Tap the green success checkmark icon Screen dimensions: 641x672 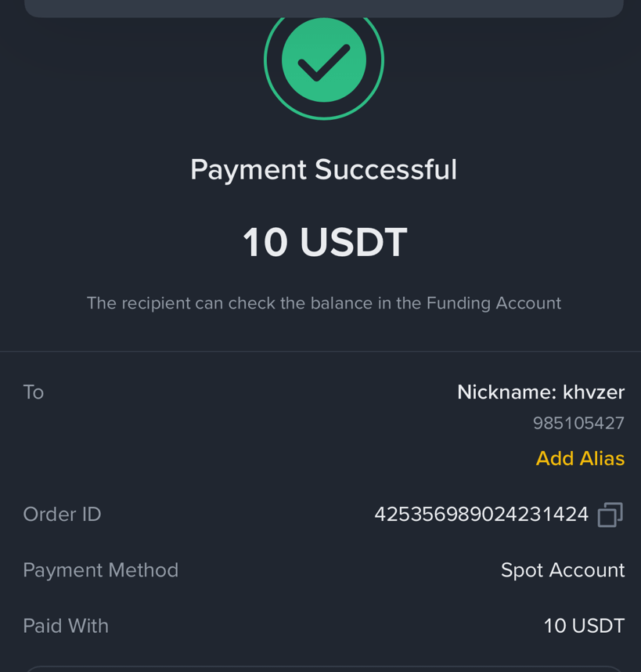point(324,60)
